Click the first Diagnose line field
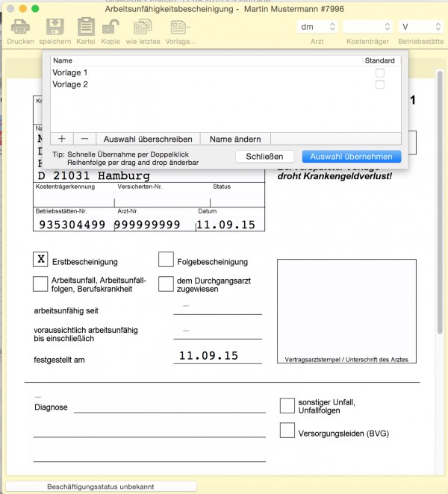Viewport: 448px width, 494px height. click(169, 407)
